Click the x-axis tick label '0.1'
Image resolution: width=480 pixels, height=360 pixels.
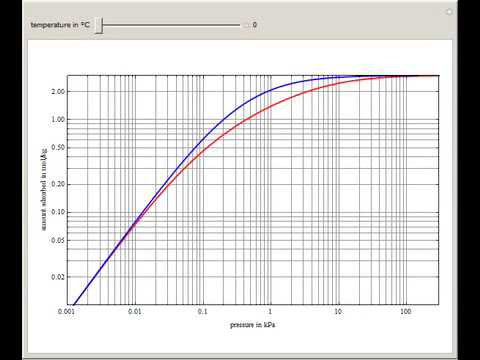click(202, 311)
